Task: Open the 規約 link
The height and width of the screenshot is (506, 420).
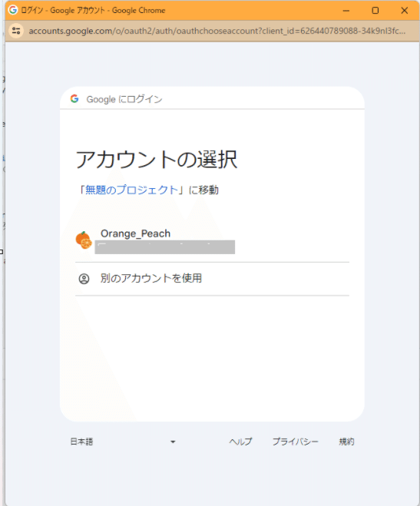Action: tap(346, 442)
